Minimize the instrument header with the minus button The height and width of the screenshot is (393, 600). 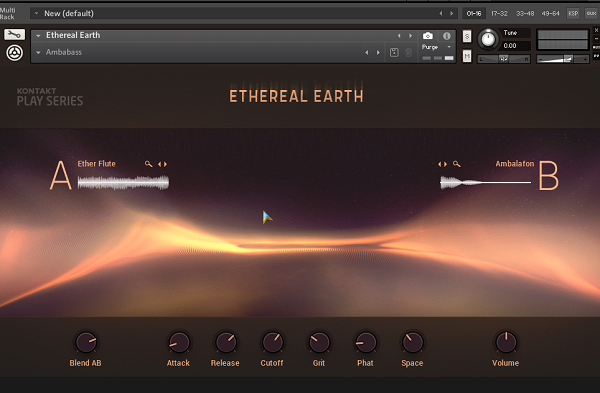click(596, 39)
